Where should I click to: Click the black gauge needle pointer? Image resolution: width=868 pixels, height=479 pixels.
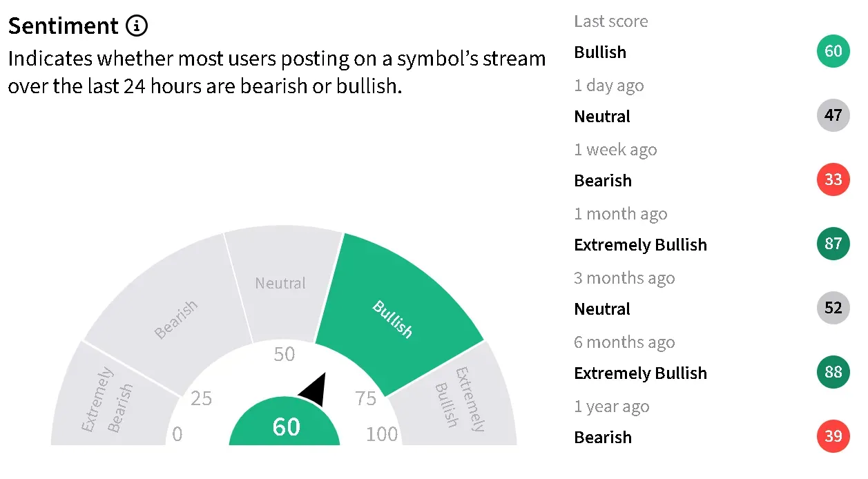pos(314,390)
